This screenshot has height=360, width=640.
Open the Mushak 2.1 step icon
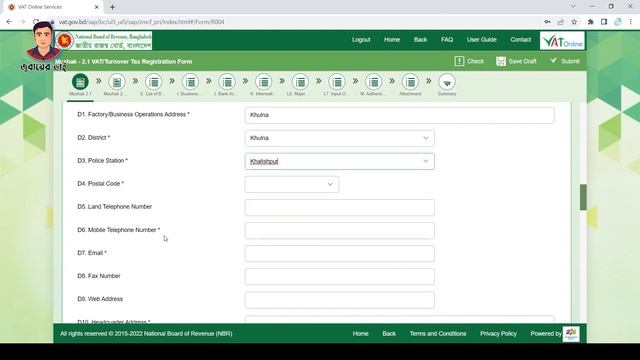80,82
